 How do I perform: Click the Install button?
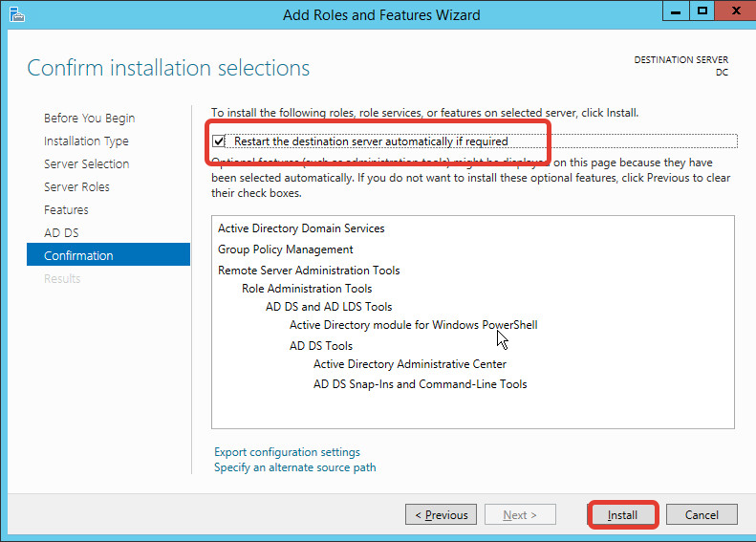coord(622,514)
